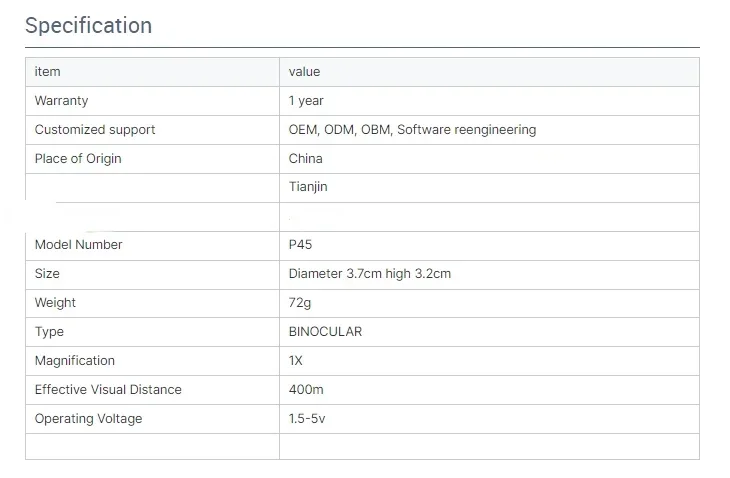
Task: Click the Size row label
Action: point(47,274)
